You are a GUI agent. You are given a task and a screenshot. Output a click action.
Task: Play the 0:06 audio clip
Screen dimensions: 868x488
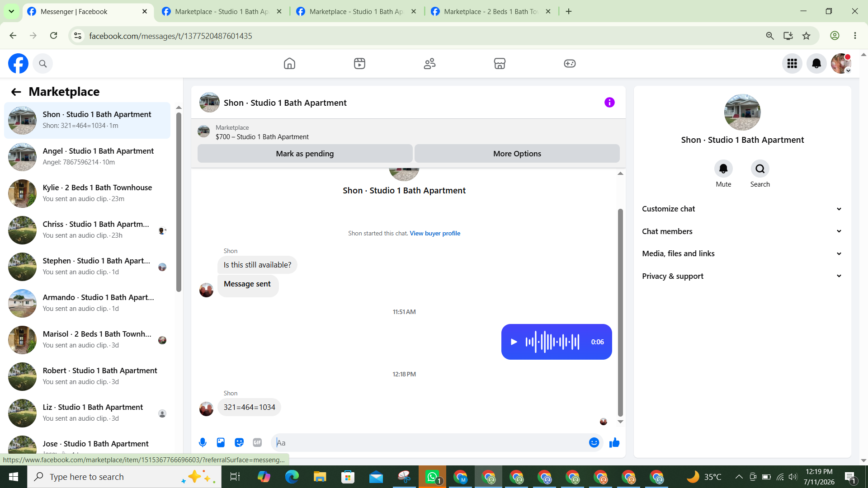pyautogui.click(x=514, y=342)
